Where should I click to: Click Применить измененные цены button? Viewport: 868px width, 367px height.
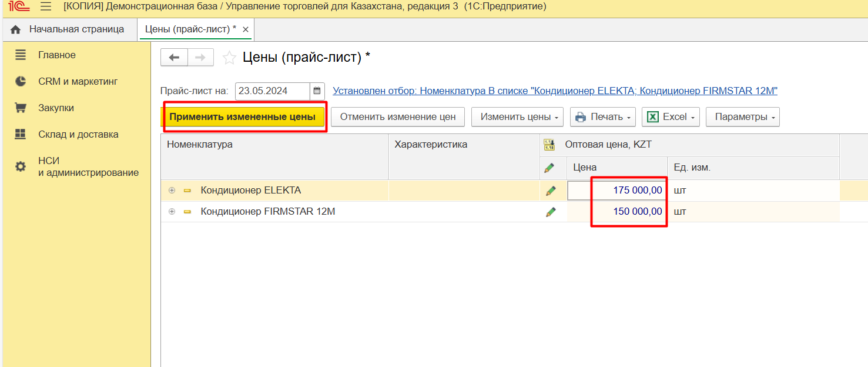pyautogui.click(x=243, y=117)
